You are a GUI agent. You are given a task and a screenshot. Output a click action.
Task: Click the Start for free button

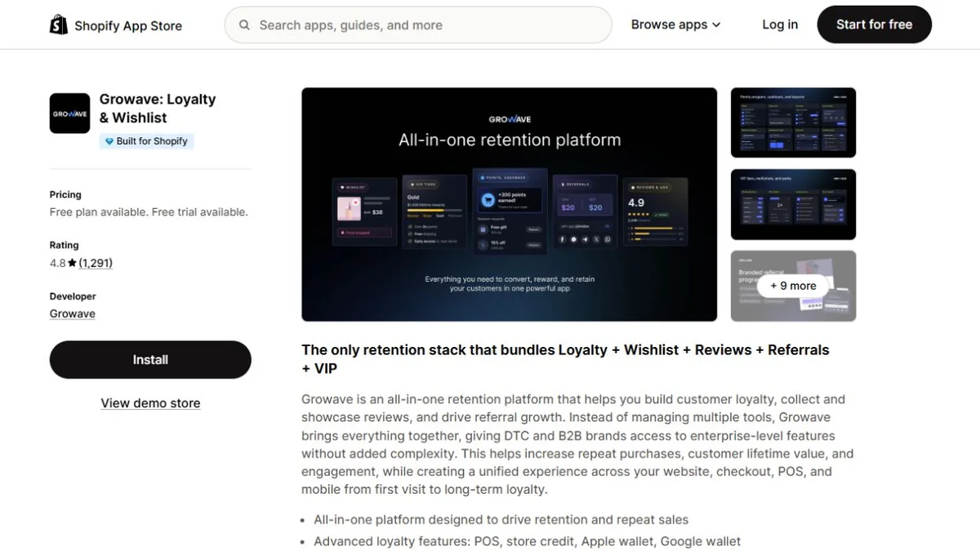pyautogui.click(x=874, y=24)
